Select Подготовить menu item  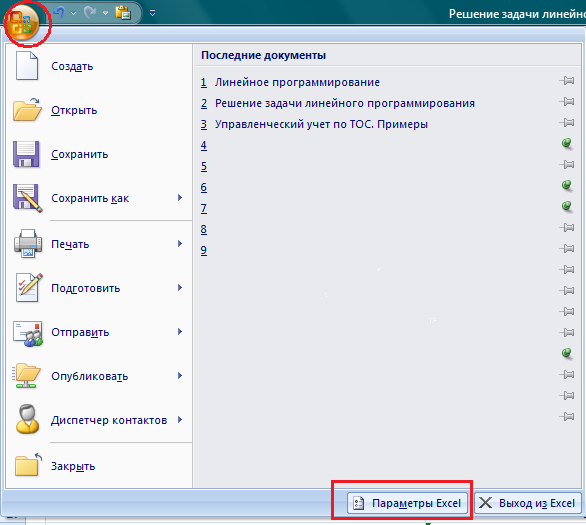coord(99,288)
